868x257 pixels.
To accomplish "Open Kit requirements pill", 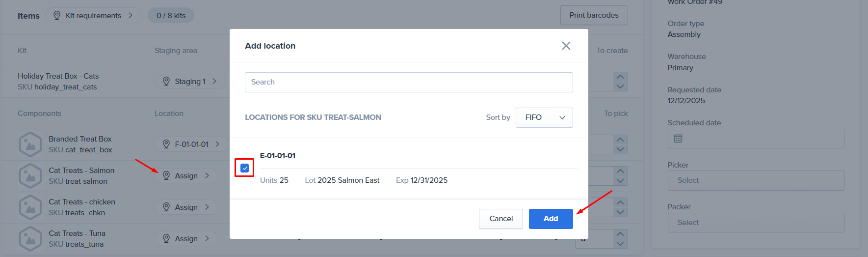I will tap(93, 15).
